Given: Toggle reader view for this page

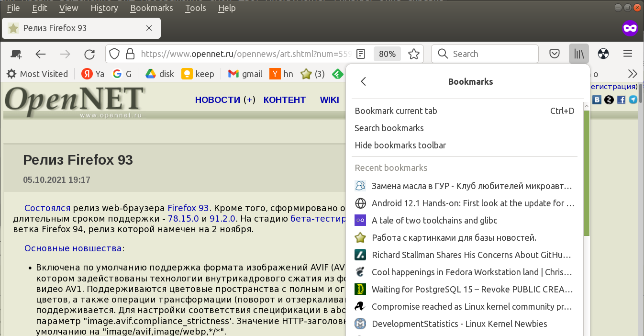Looking at the screenshot, I should pos(361,54).
